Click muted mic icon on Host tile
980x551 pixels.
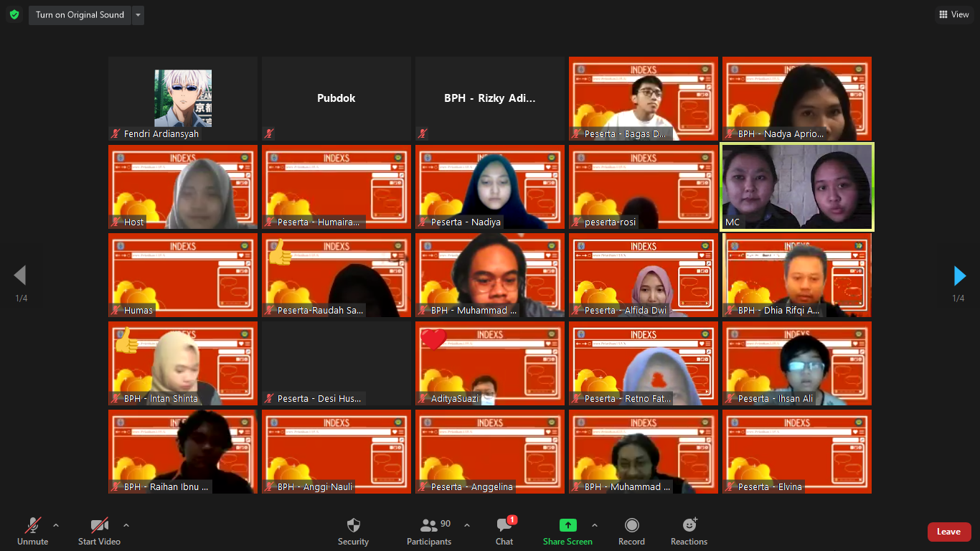[116, 222]
